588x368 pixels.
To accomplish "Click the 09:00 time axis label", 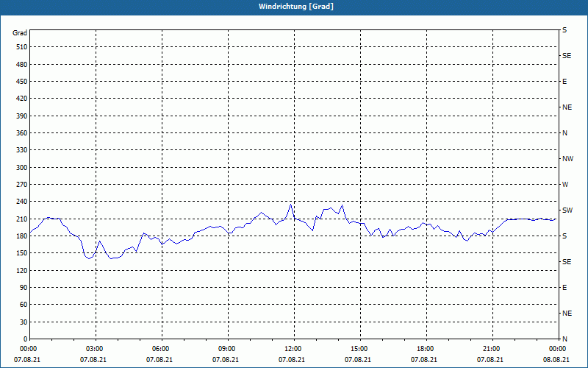I will 227,349.
